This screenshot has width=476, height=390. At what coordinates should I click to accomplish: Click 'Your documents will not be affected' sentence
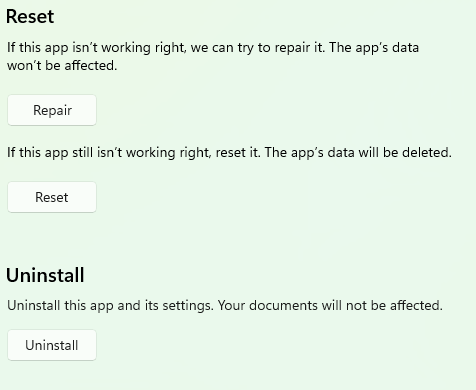(x=330, y=305)
